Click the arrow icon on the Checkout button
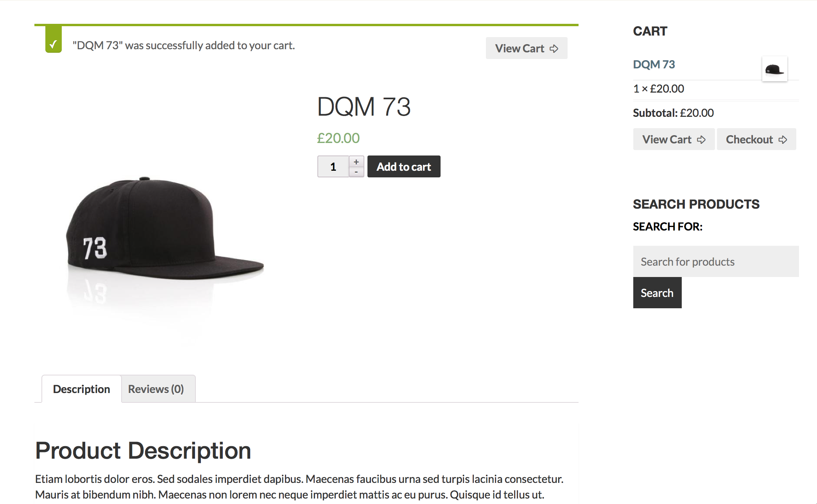 (x=783, y=139)
